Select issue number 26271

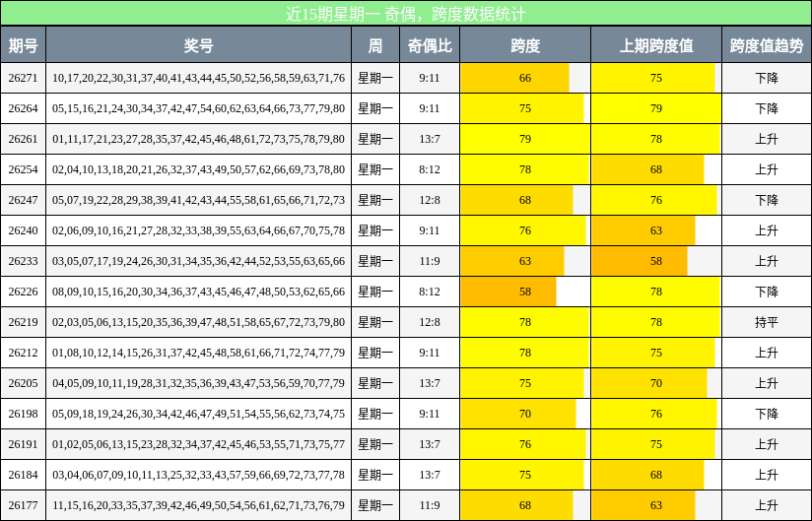point(24,78)
